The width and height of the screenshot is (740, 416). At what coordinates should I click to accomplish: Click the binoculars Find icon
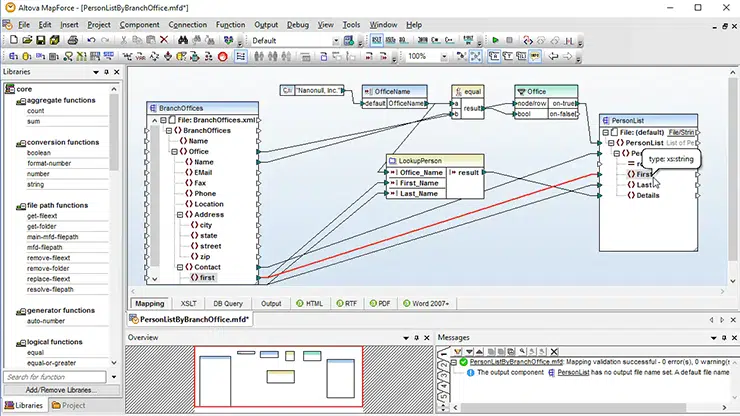(183, 41)
